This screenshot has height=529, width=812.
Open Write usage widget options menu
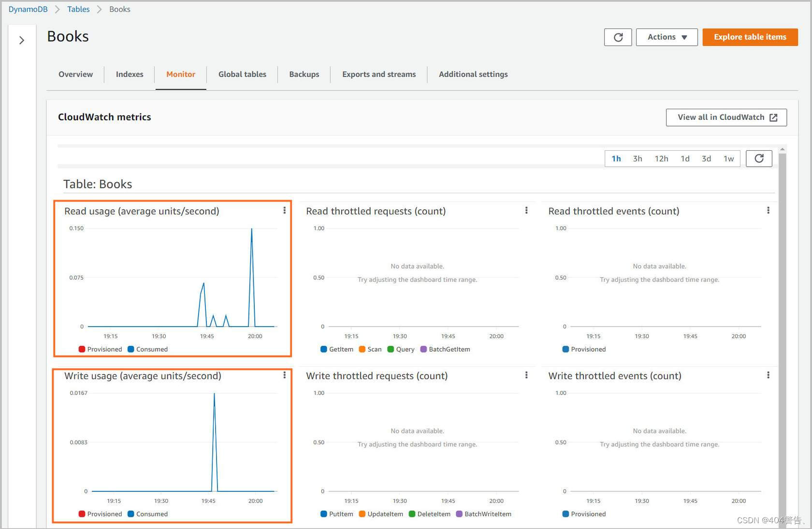pos(284,375)
